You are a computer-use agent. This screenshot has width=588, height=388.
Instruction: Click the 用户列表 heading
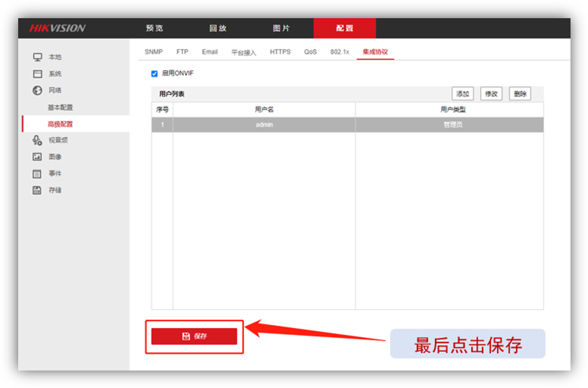coord(172,94)
